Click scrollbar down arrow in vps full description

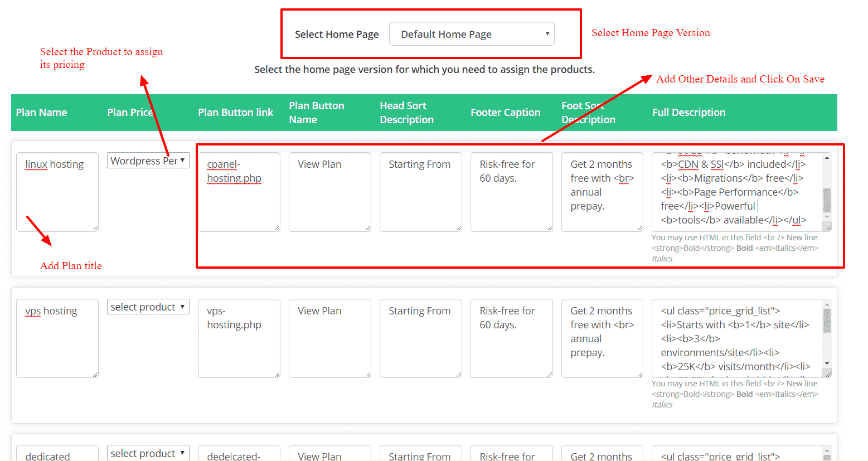[827, 363]
